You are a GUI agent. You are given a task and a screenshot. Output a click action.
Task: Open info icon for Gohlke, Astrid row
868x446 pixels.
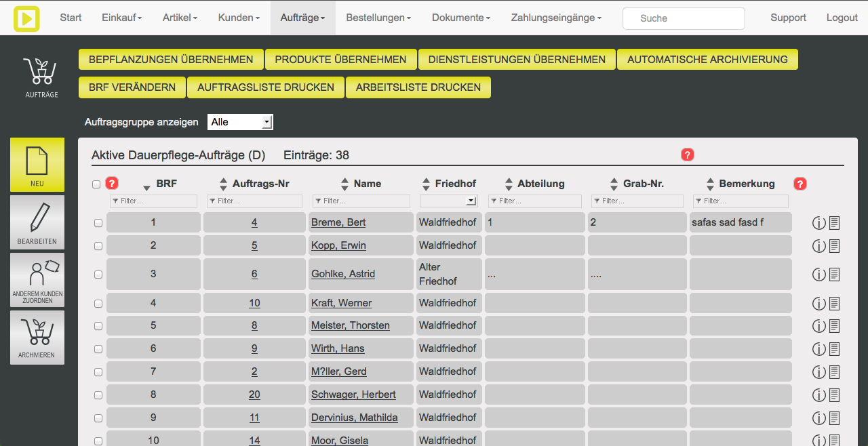[819, 275]
